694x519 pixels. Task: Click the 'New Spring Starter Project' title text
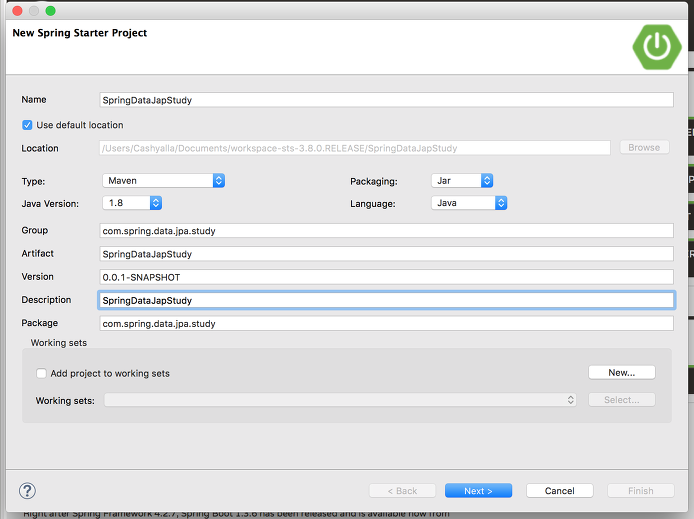(80, 33)
